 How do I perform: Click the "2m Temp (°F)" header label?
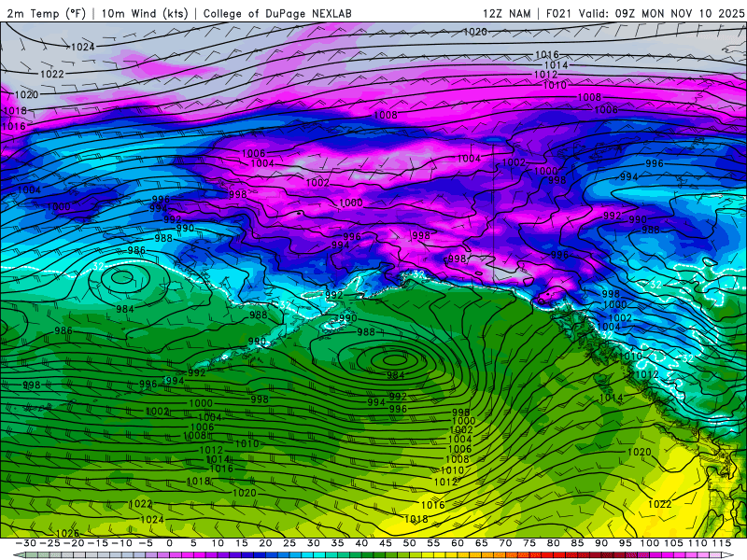click(x=46, y=13)
